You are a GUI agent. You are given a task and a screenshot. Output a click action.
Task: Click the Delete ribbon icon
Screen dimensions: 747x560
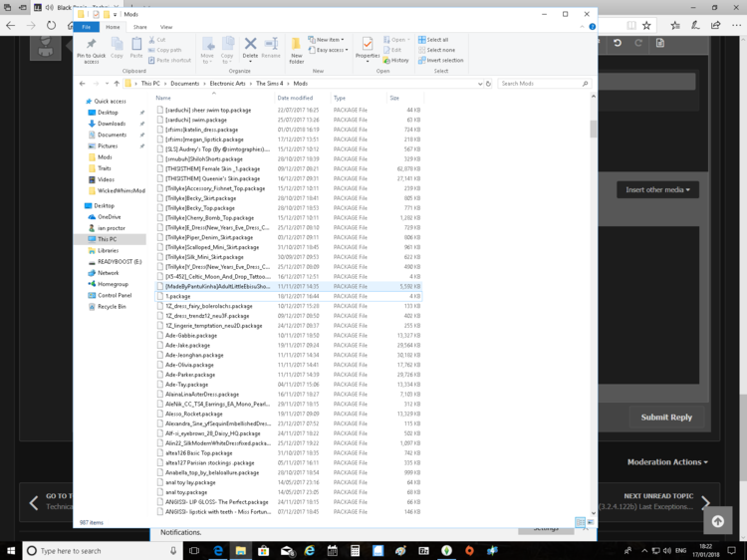click(x=250, y=51)
